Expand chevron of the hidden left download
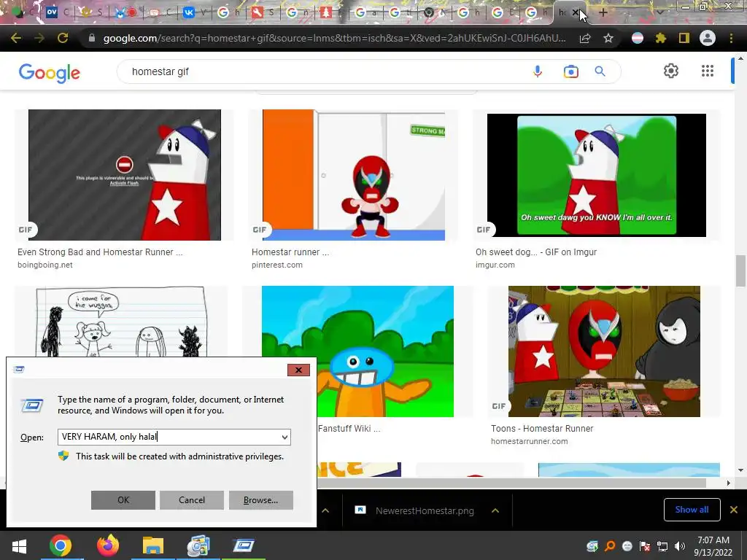This screenshot has width=747, height=560. (325, 510)
